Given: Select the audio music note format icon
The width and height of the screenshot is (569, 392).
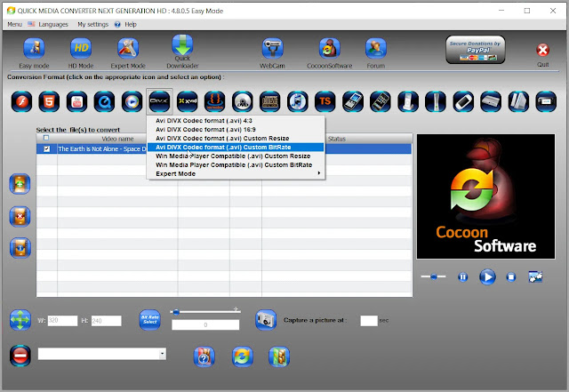Looking at the screenshot, I should [298, 101].
